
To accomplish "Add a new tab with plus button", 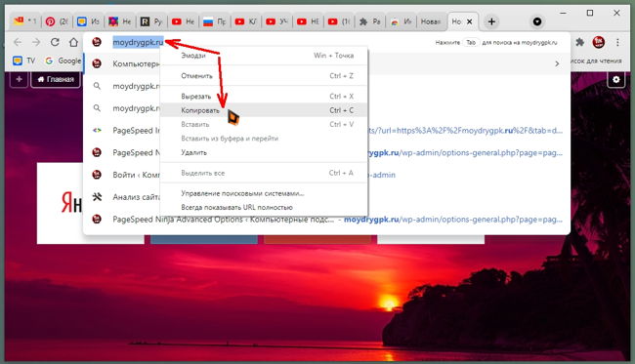I will (491, 21).
